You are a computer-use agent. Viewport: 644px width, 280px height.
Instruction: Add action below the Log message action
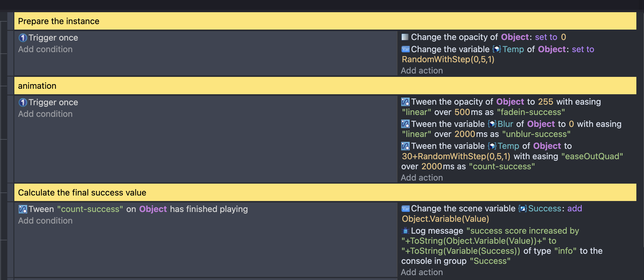(x=422, y=272)
